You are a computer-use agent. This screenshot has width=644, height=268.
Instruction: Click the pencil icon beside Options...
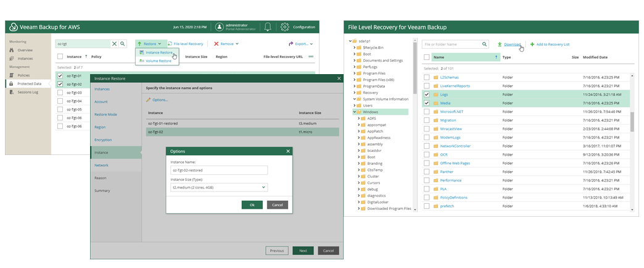click(x=148, y=100)
